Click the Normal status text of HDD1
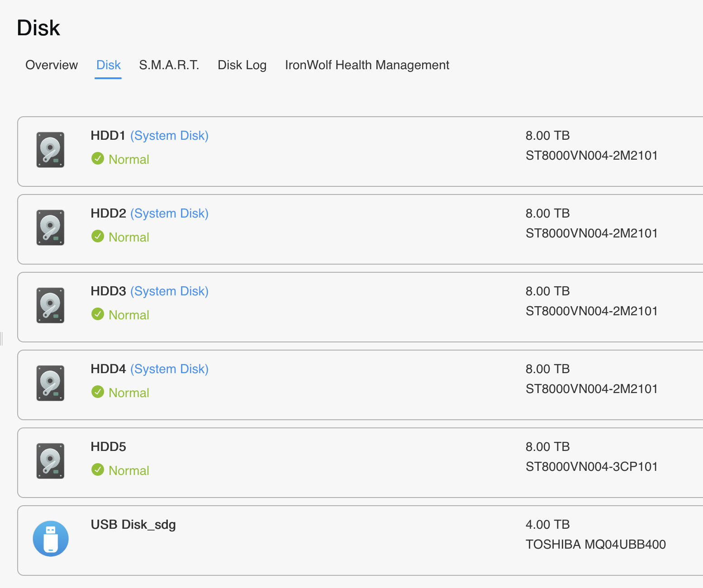 [129, 159]
